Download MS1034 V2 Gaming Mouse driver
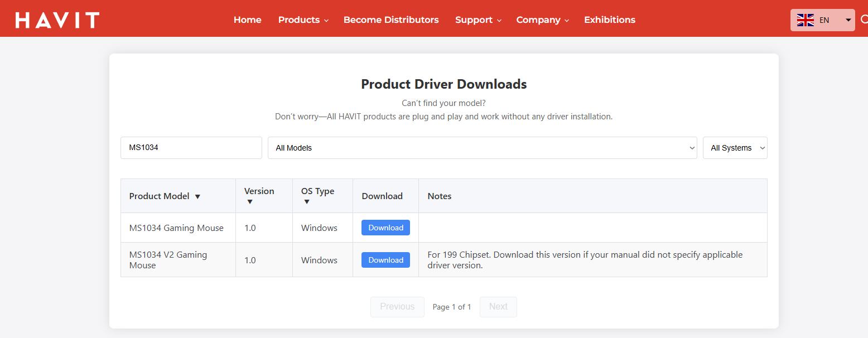Image resolution: width=868 pixels, height=338 pixels. tap(385, 260)
